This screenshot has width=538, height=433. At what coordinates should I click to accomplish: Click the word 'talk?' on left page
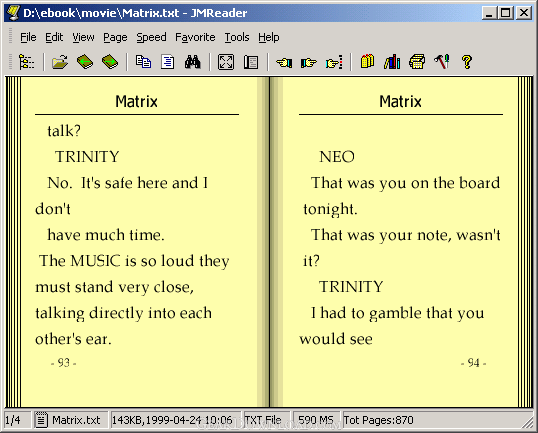tap(64, 131)
